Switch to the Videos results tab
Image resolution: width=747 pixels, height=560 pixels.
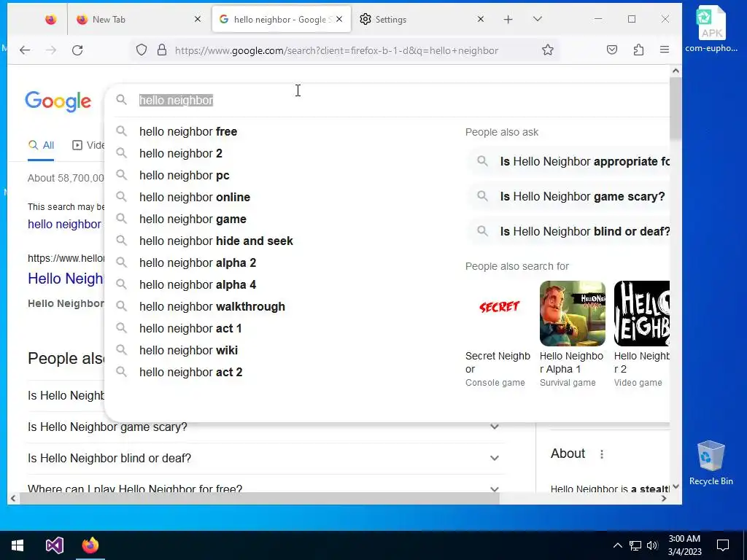click(x=88, y=145)
